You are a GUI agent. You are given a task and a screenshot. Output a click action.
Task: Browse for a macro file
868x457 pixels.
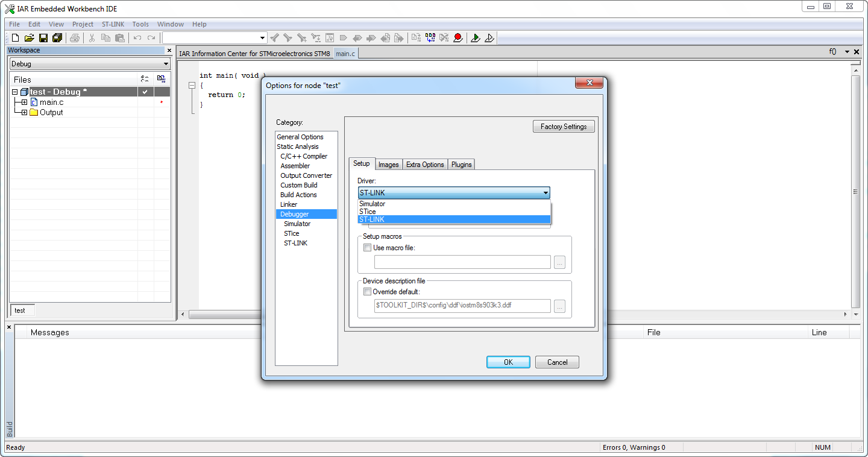click(x=560, y=262)
